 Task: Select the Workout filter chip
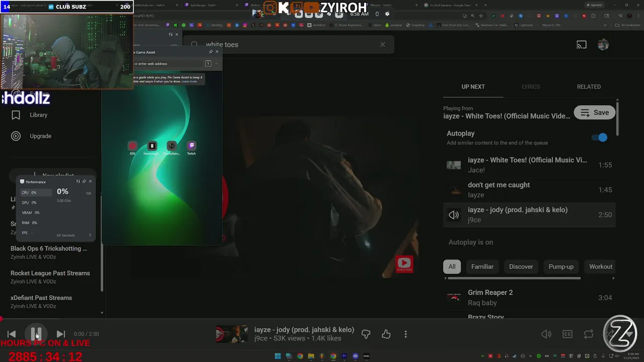(x=601, y=266)
